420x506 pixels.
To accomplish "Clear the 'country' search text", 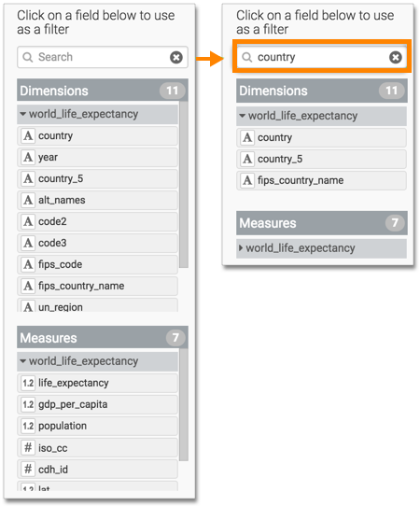I will tap(395, 57).
